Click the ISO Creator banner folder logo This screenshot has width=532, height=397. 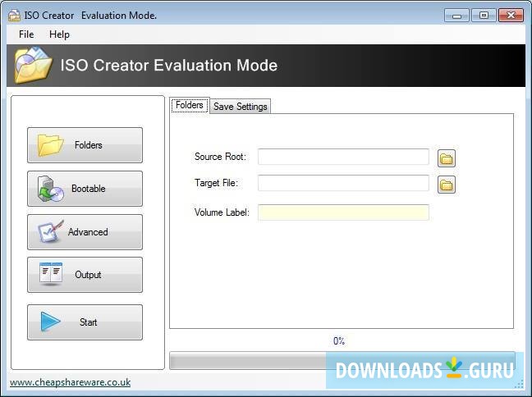click(33, 65)
